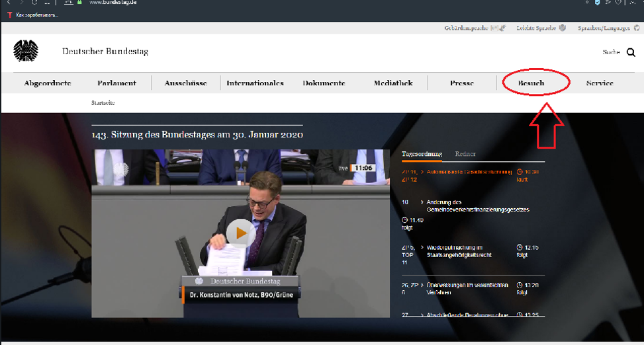Click chevron beside 'Überweisungen im vereinfachten Verfahren'

[x=422, y=285]
